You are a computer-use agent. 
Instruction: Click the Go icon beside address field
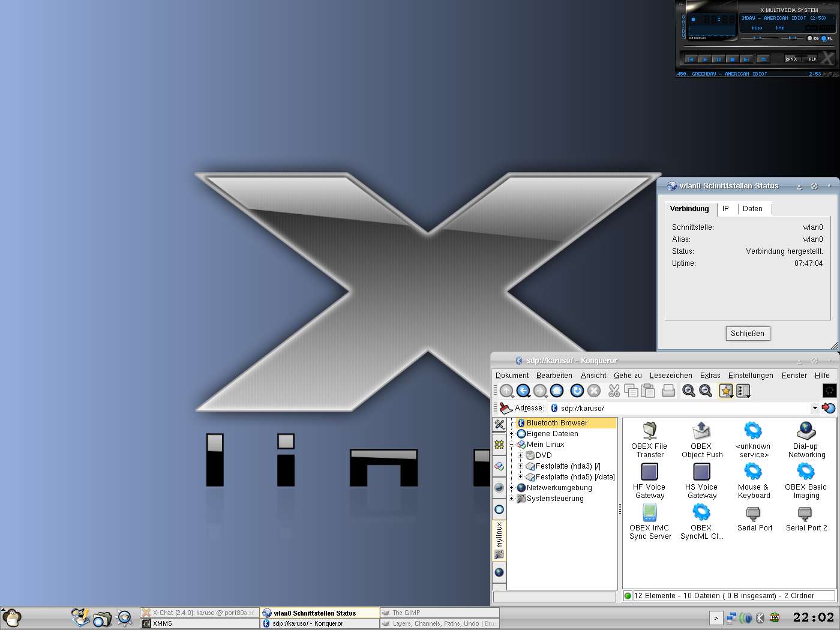[829, 408]
